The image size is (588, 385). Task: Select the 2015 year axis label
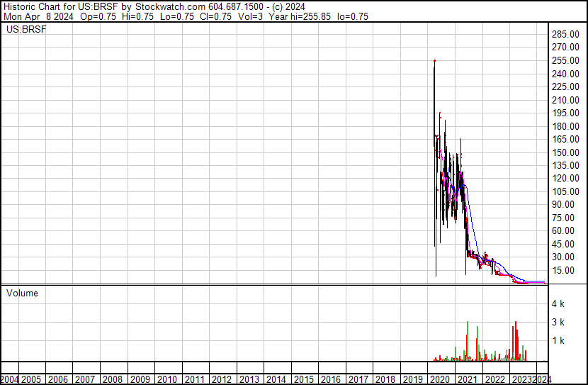[x=303, y=379]
